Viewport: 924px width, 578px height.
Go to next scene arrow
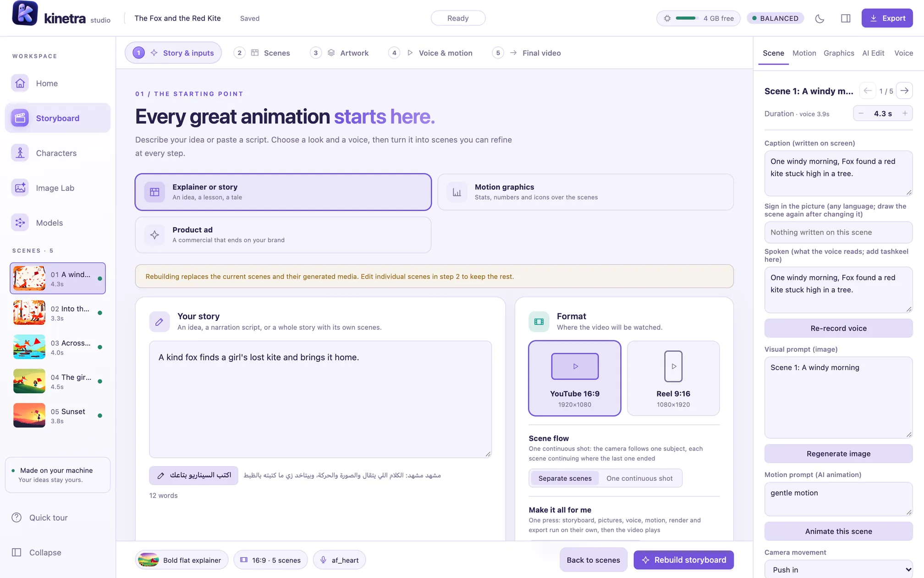tap(904, 91)
